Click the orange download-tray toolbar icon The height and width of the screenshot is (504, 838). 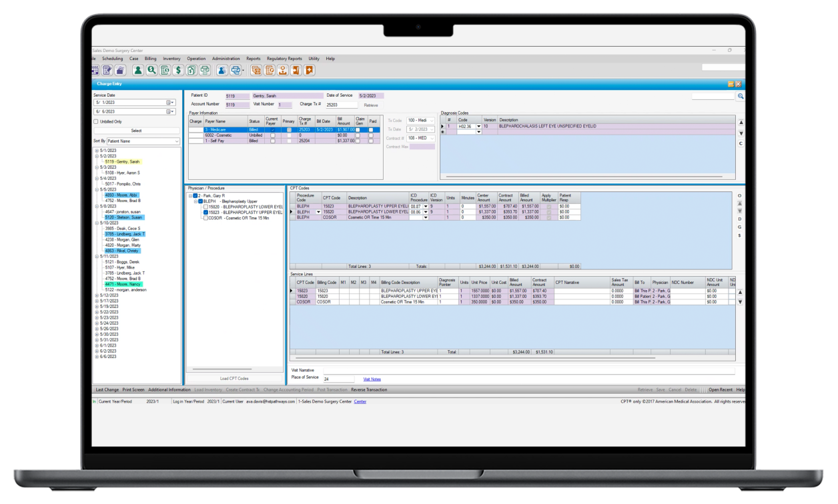[x=283, y=70]
